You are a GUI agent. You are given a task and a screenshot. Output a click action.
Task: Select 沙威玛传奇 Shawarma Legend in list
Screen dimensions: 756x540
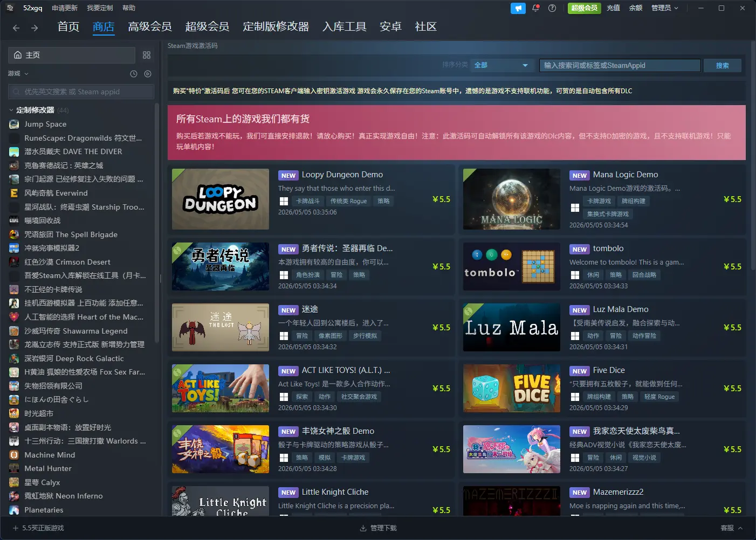tap(76, 331)
